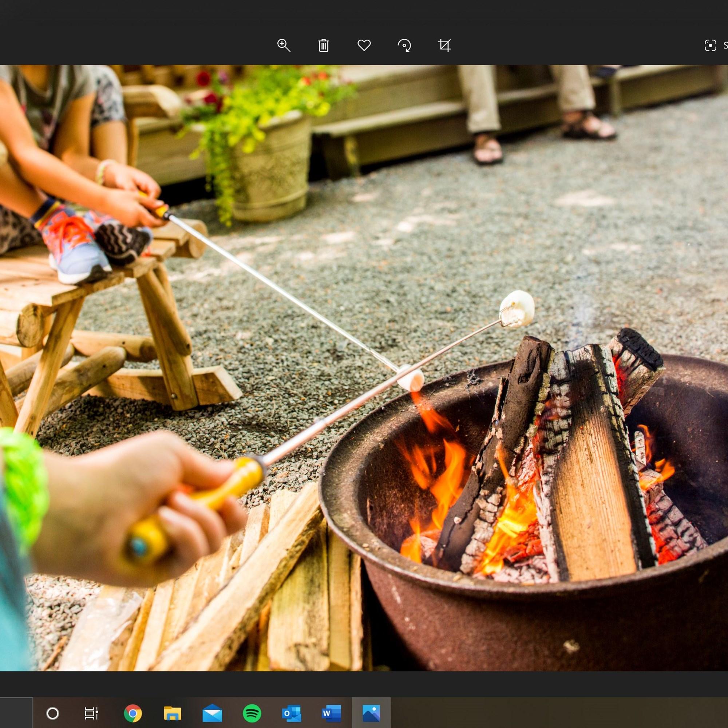
Task: Open Task View from the taskbar
Action: 91,713
